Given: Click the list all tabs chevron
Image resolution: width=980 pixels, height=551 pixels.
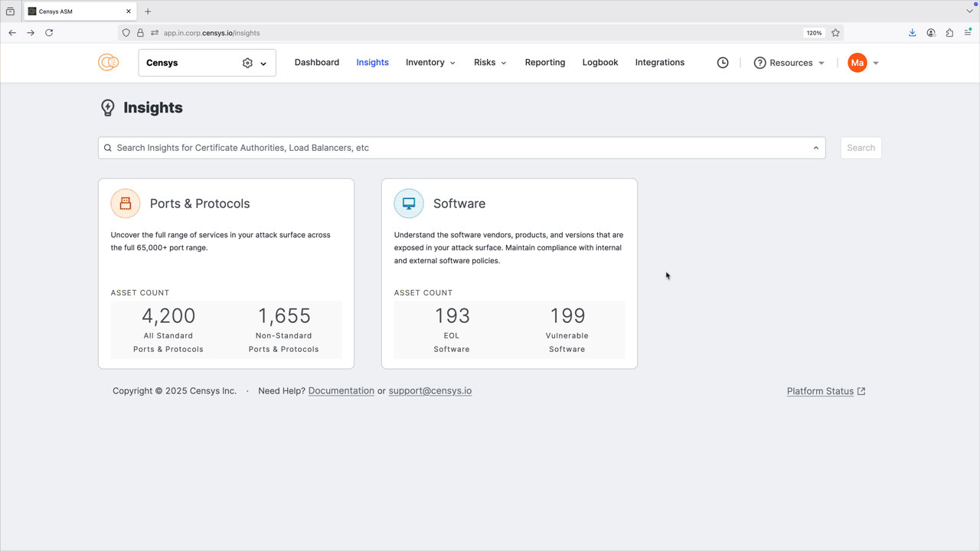Looking at the screenshot, I should 969,11.
